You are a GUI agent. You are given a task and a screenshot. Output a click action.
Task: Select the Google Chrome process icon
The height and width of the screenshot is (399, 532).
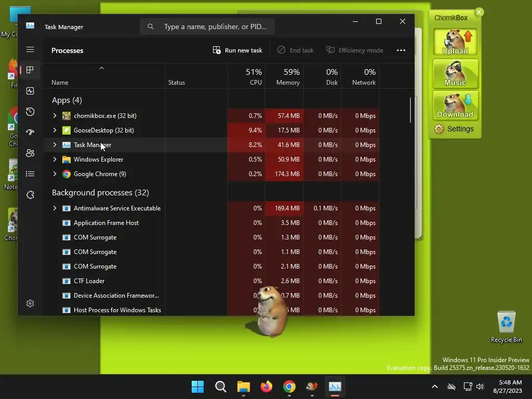point(66,174)
